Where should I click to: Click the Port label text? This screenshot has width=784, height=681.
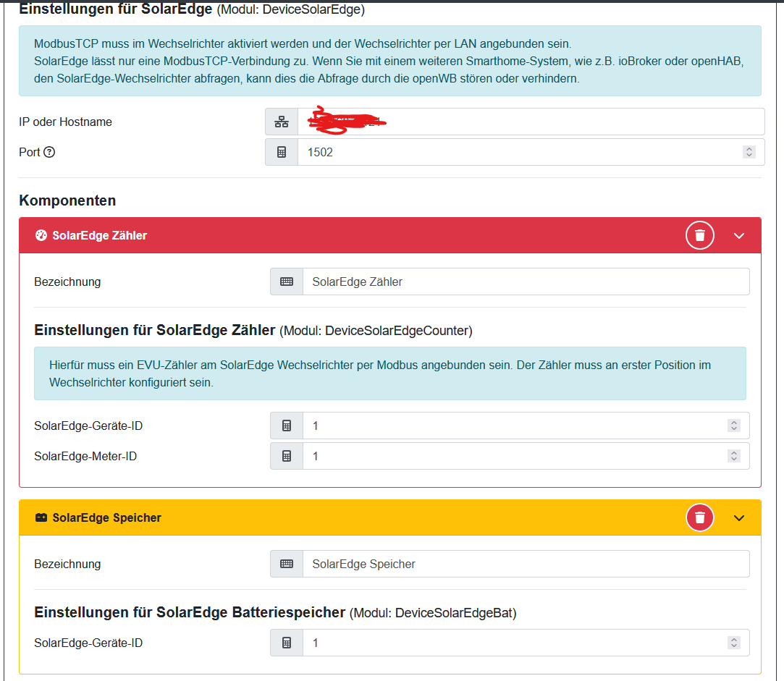[30, 152]
